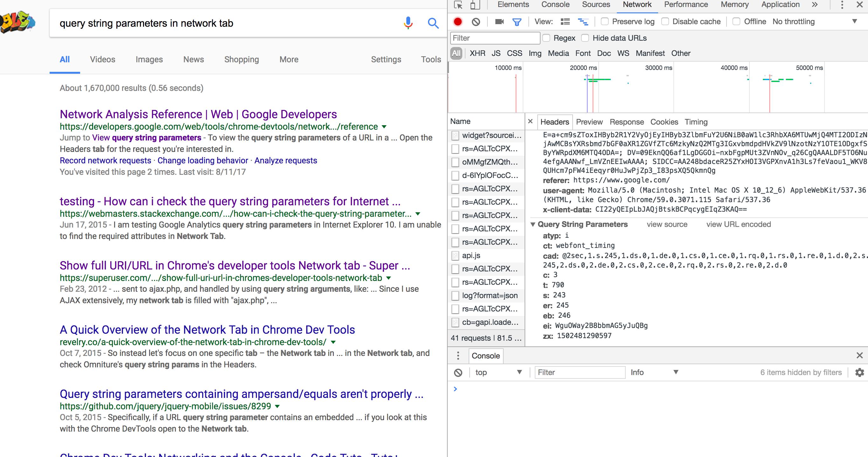Open the Network Analysis Reference result link
The width and height of the screenshot is (868, 457).
(x=198, y=114)
